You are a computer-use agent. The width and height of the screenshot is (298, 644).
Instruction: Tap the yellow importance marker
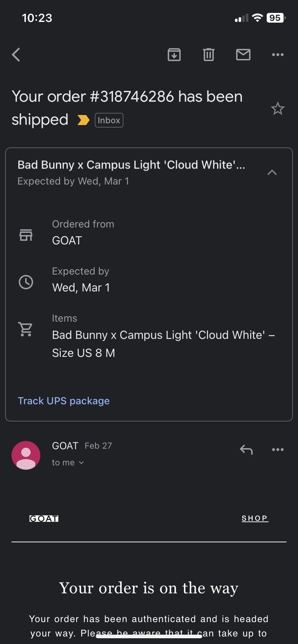pyautogui.click(x=83, y=120)
